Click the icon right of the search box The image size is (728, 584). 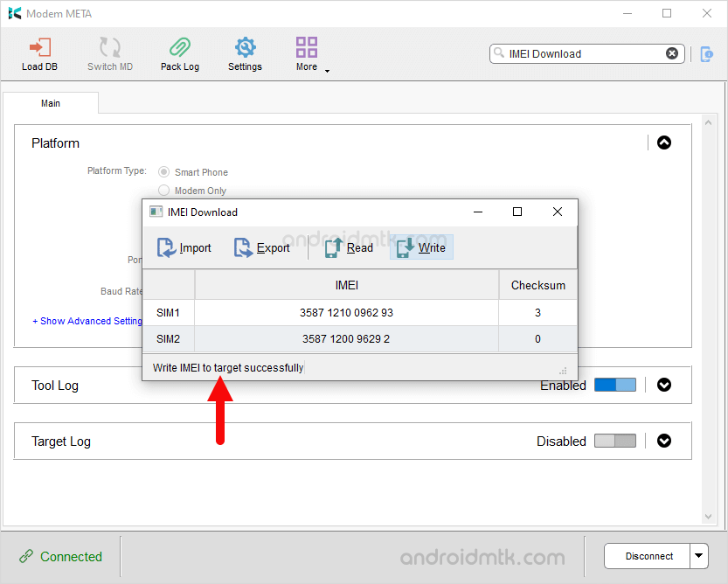click(706, 54)
